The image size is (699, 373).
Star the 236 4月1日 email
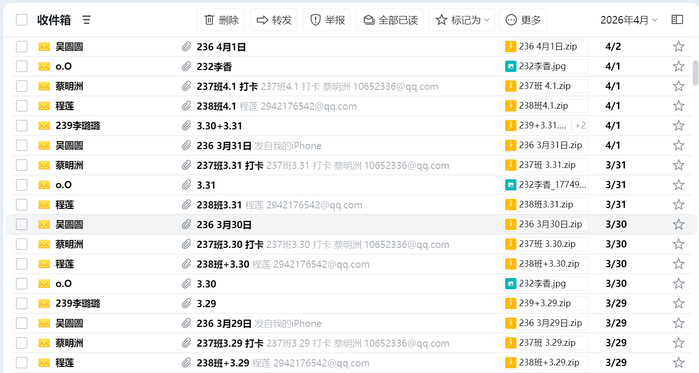point(678,46)
